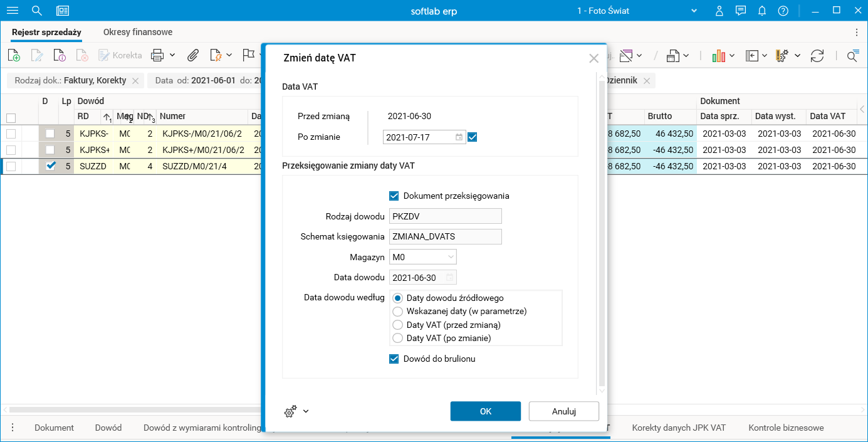Image resolution: width=868 pixels, height=442 pixels.
Task: Expand the side panel icon dropdown arrow
Action: point(765,56)
